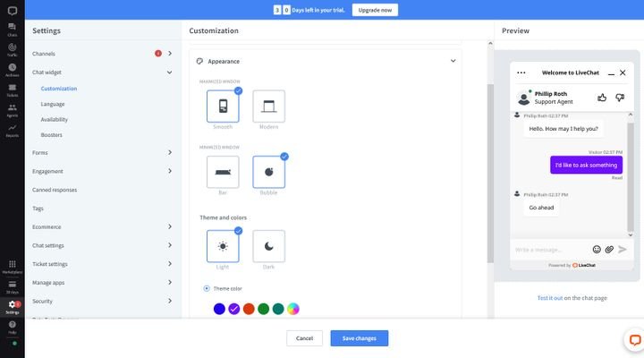644x358 pixels.
Task: Collapse the Appearance section chevron
Action: (x=453, y=61)
